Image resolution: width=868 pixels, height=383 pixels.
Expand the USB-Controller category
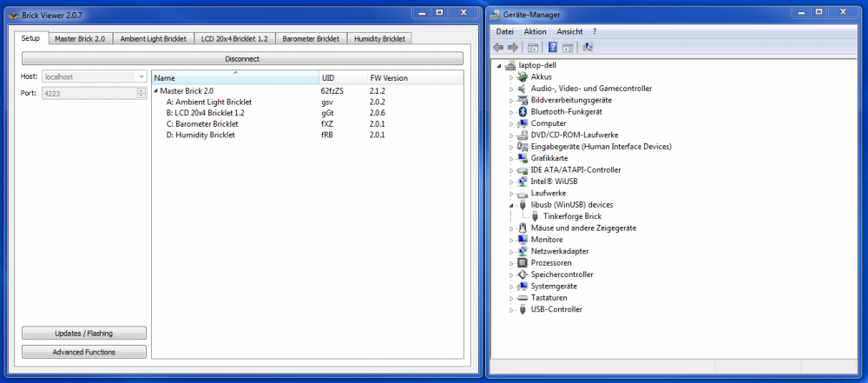[511, 309]
